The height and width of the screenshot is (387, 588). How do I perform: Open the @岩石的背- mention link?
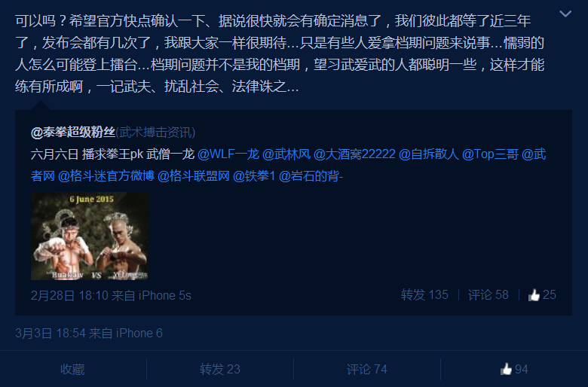[x=311, y=175]
